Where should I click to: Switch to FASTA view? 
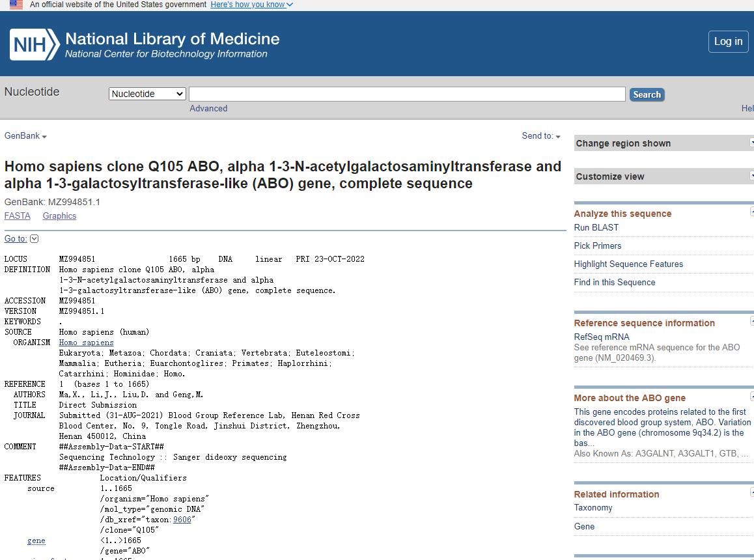[18, 216]
